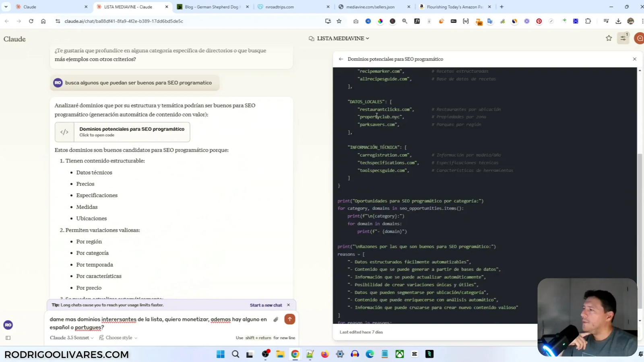644x362 pixels.
Task: Open the Pinterest extension in the toolbar
Action: point(539,21)
